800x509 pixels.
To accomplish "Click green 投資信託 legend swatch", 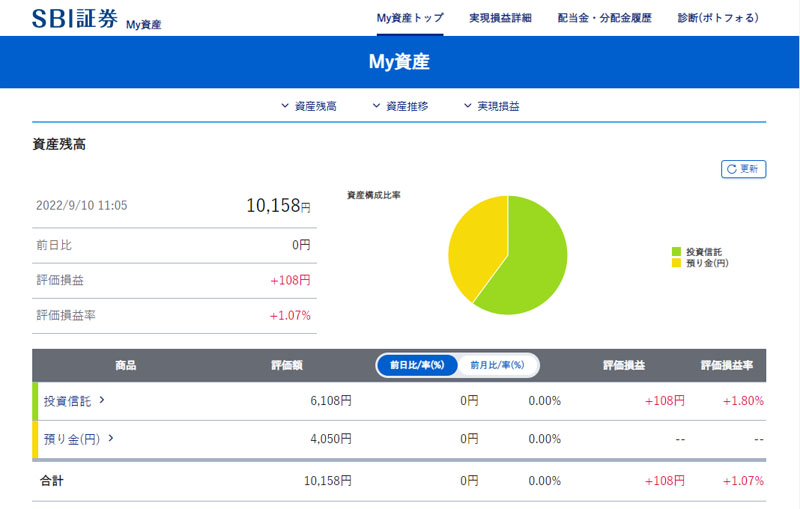I will [676, 251].
